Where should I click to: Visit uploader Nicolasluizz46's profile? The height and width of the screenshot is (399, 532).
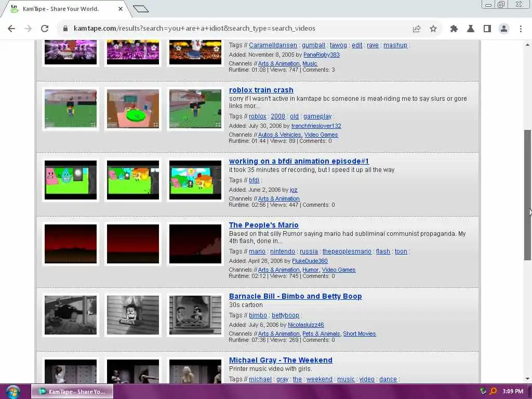pos(305,325)
